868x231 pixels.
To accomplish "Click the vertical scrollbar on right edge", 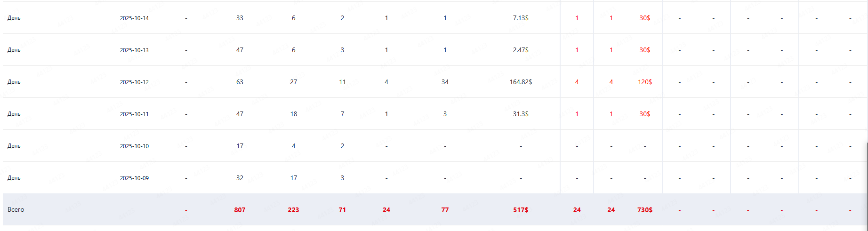I will (x=867, y=183).
